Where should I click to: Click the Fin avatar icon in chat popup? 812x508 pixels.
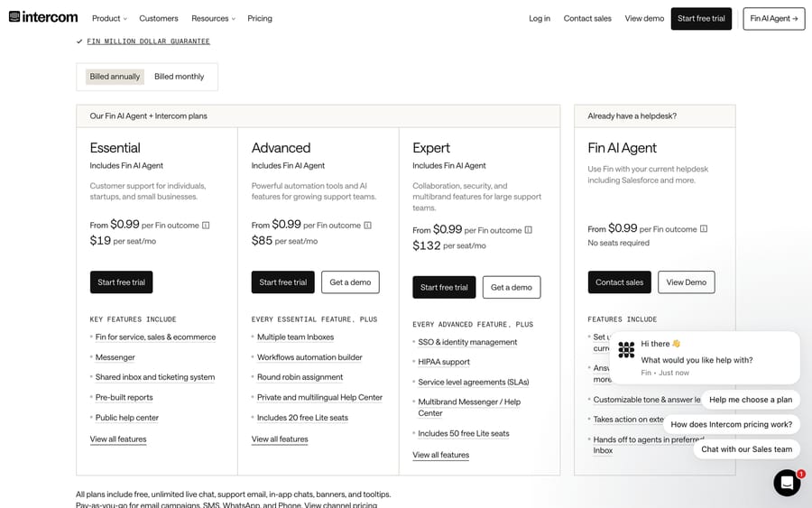pos(626,349)
